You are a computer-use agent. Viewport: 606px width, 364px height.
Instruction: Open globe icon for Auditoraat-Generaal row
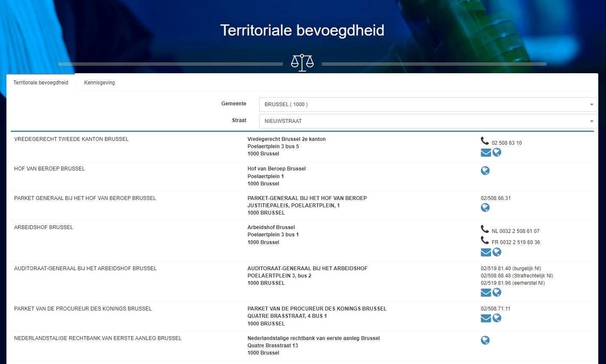tap(497, 292)
